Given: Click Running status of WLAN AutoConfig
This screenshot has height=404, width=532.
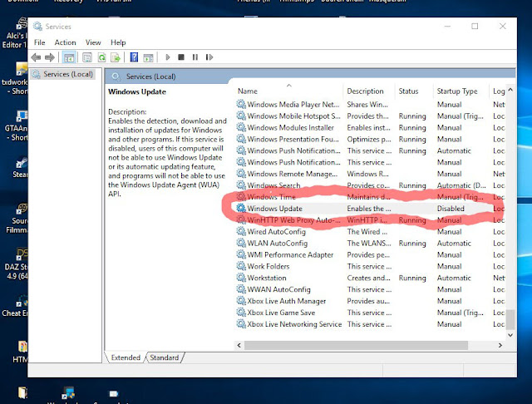Looking at the screenshot, I should click(x=412, y=244).
